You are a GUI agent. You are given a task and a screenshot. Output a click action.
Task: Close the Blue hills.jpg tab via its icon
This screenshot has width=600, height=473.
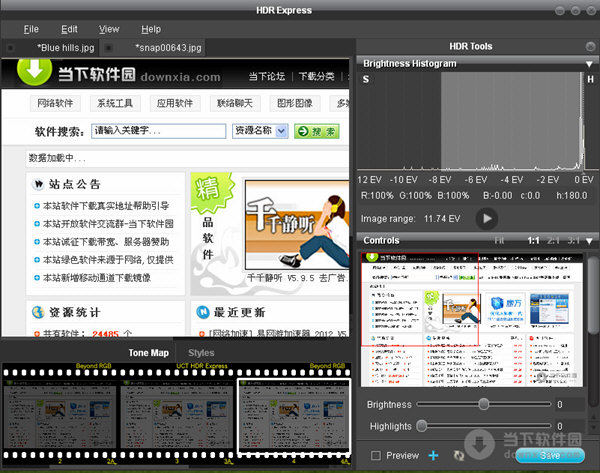point(10,48)
